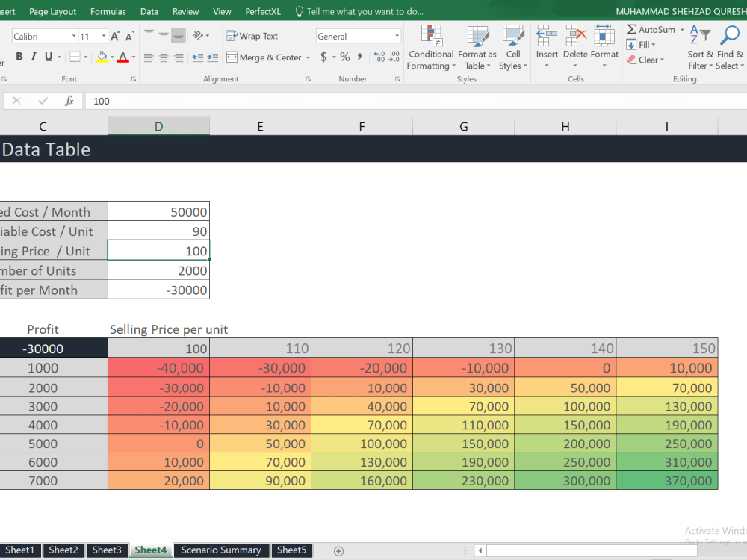
Task: Open the Data ribbon tab
Action: (149, 11)
